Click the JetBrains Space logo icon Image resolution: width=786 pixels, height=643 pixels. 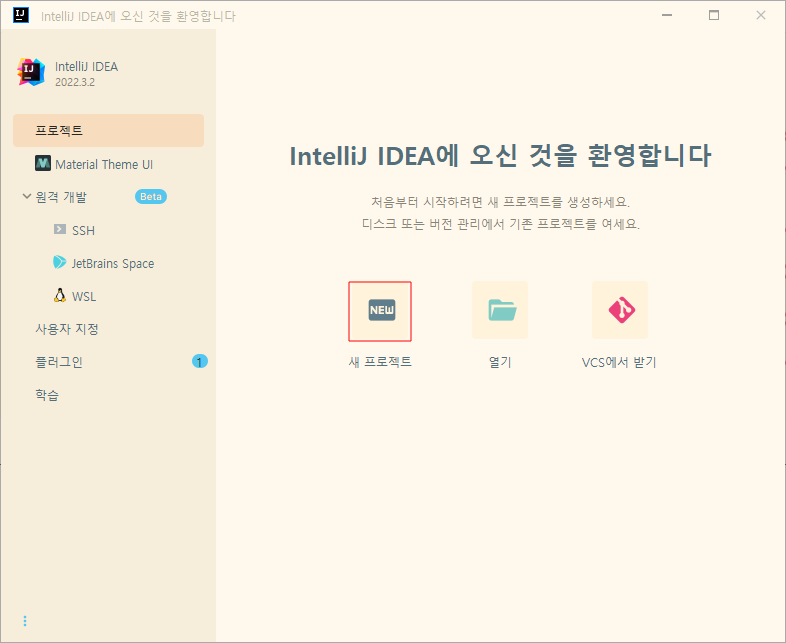click(60, 262)
